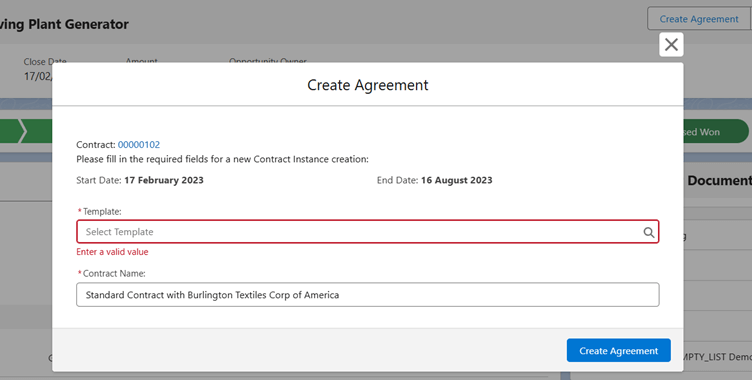The image size is (752, 380).
Task: Click the 'Please fill in the required fields' instruction
Action: 223,159
